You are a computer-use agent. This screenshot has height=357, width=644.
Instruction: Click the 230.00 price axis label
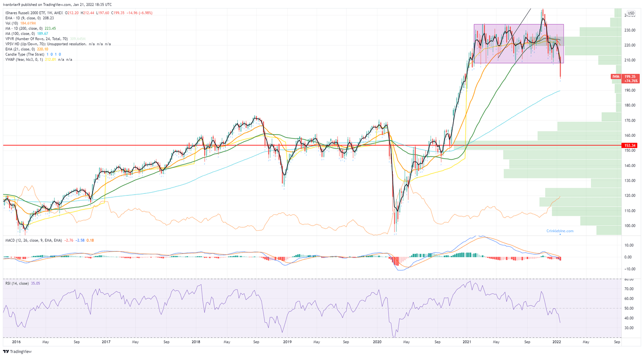[x=630, y=30]
